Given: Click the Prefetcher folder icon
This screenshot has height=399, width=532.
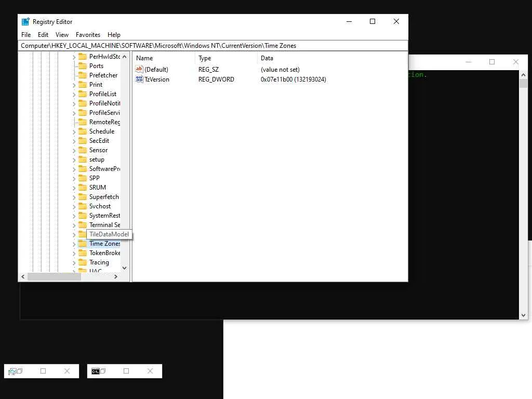Looking at the screenshot, I should 83,75.
